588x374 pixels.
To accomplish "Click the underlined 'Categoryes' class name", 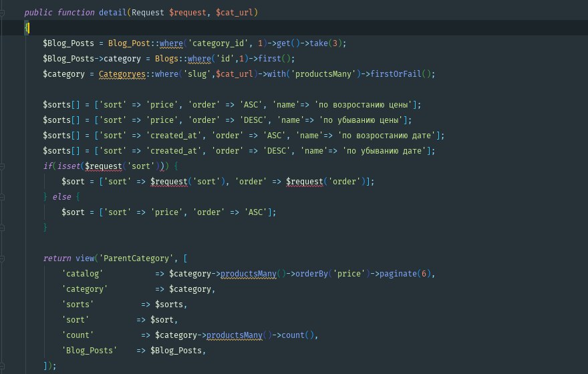I will (x=122, y=74).
